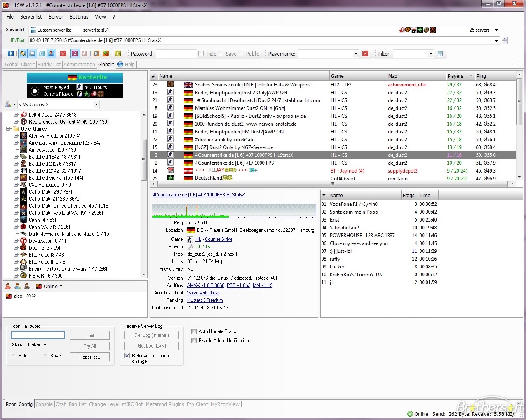The width and height of the screenshot is (526, 420).
Task: Open the Server list menu
Action: [x=31, y=17]
